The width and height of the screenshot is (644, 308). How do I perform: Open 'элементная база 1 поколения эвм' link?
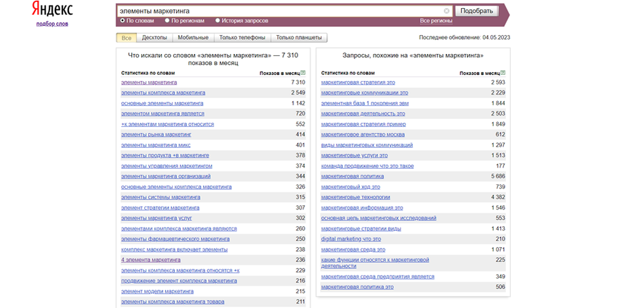tap(365, 103)
